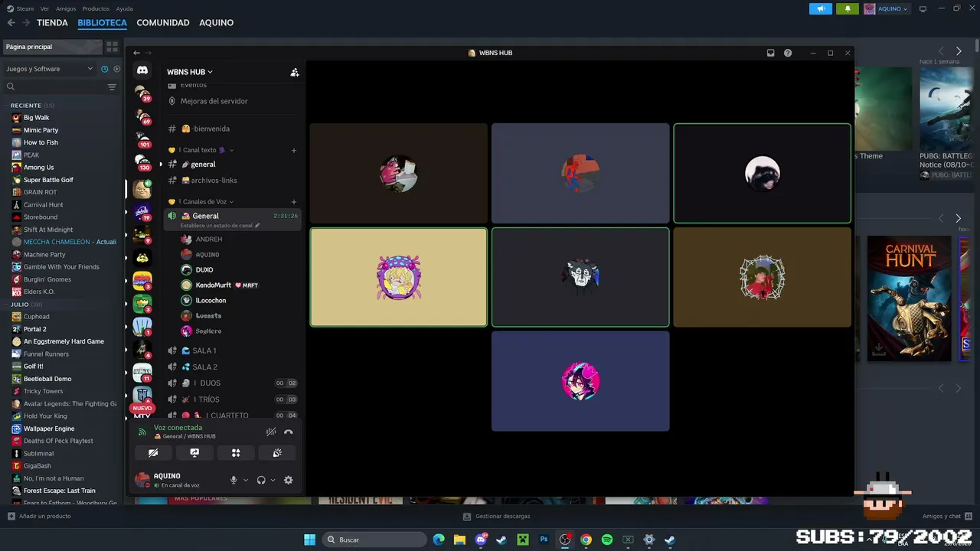Open Steam library advanced filter icon
Image resolution: width=980 pixels, height=551 pixels.
[112, 87]
